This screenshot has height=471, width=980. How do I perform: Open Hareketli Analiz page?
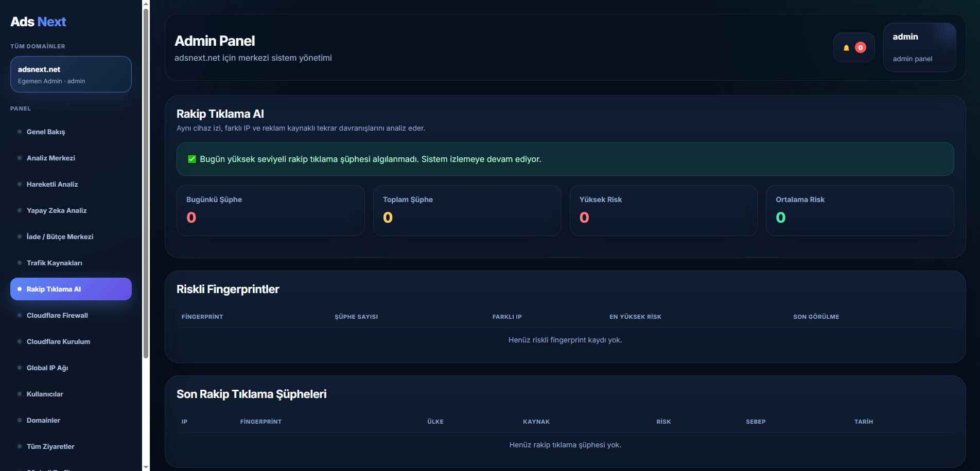(71, 184)
